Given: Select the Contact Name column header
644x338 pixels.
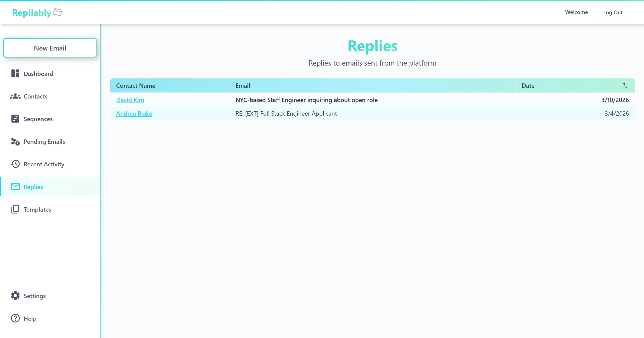Looking at the screenshot, I should 135,85.
